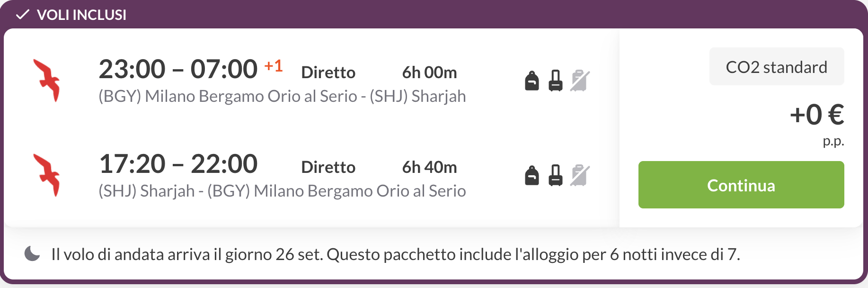This screenshot has height=288, width=868.
Task: Select the VOLI INCLUSI header label
Action: [x=81, y=15]
